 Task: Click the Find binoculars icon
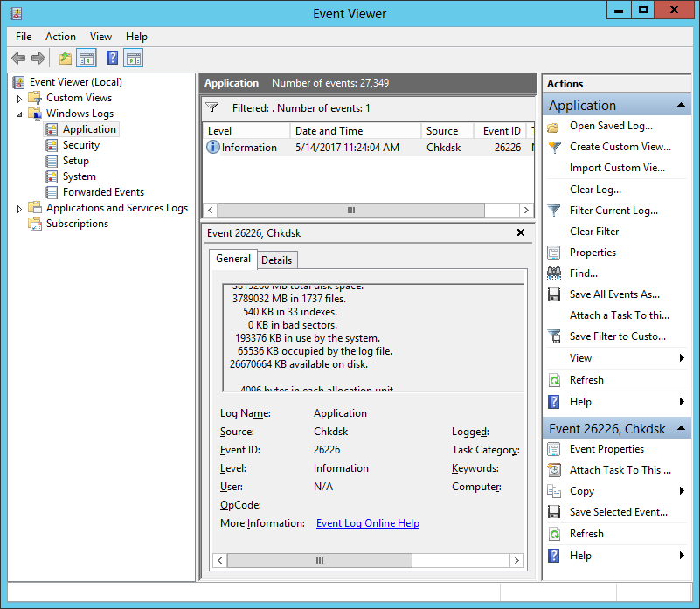pos(554,273)
